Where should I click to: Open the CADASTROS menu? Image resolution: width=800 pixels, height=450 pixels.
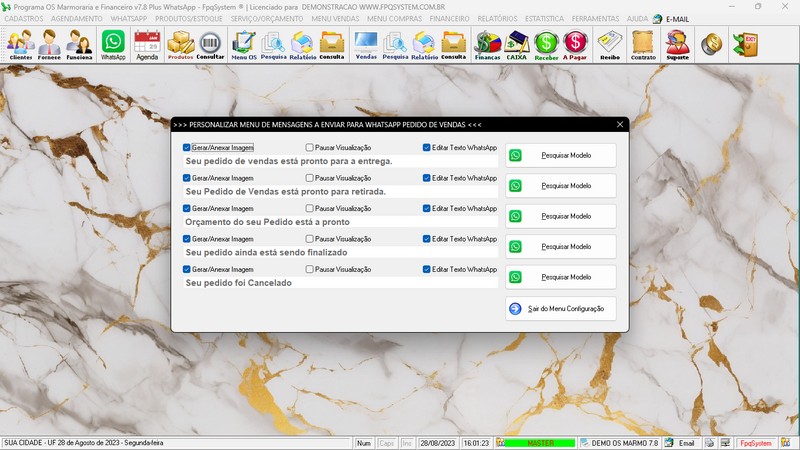click(24, 19)
